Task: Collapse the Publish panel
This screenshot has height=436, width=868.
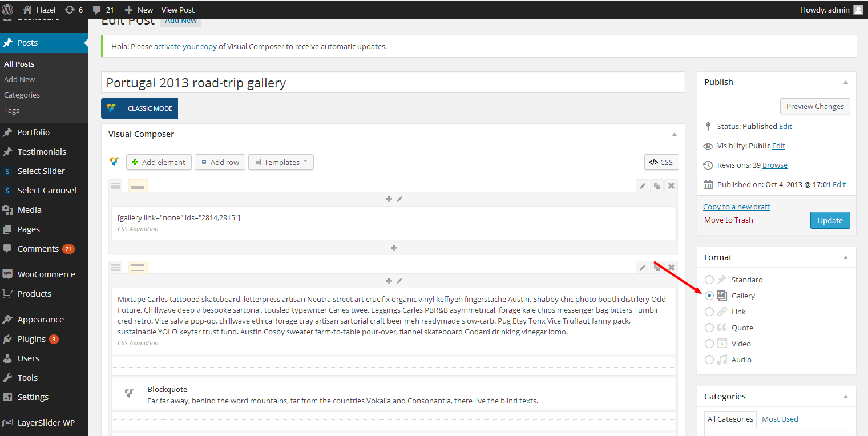Action: [x=845, y=82]
